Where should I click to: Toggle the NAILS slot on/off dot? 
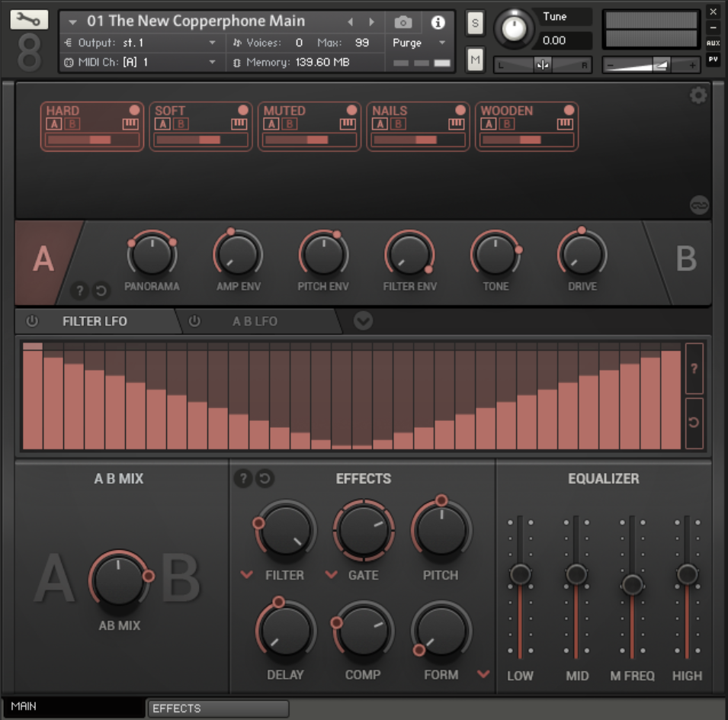pyautogui.click(x=460, y=110)
